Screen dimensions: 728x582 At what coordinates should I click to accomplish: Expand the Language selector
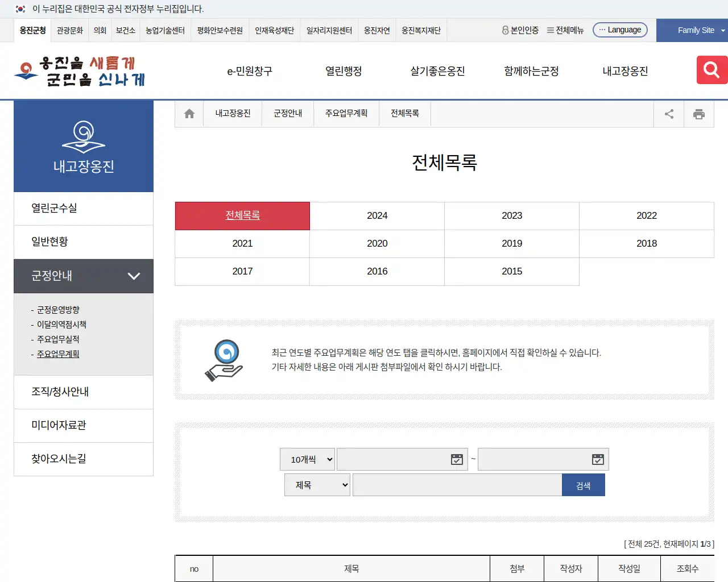620,30
